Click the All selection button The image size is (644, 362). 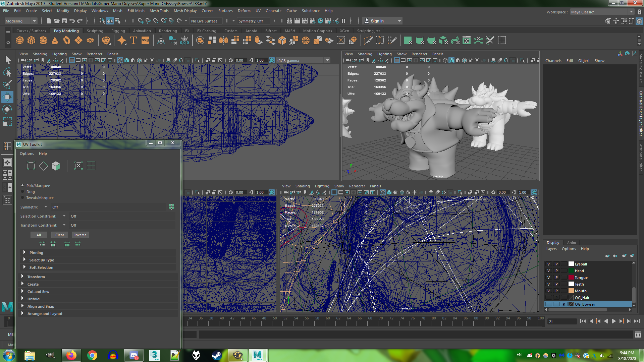pos(39,235)
